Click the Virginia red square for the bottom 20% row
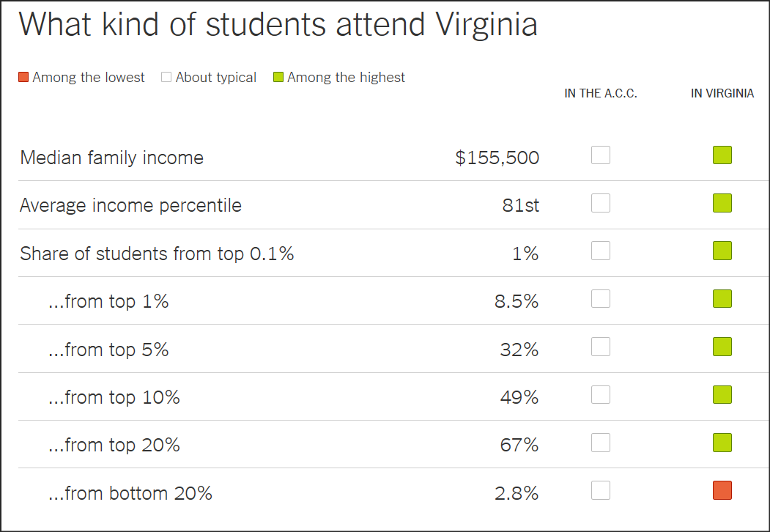Screen dimensions: 770x532 (722, 490)
